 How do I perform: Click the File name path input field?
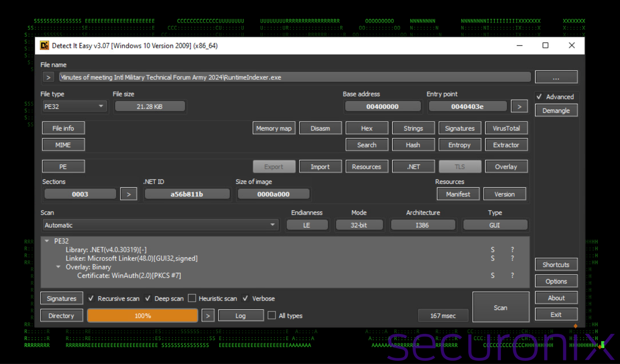(x=295, y=77)
